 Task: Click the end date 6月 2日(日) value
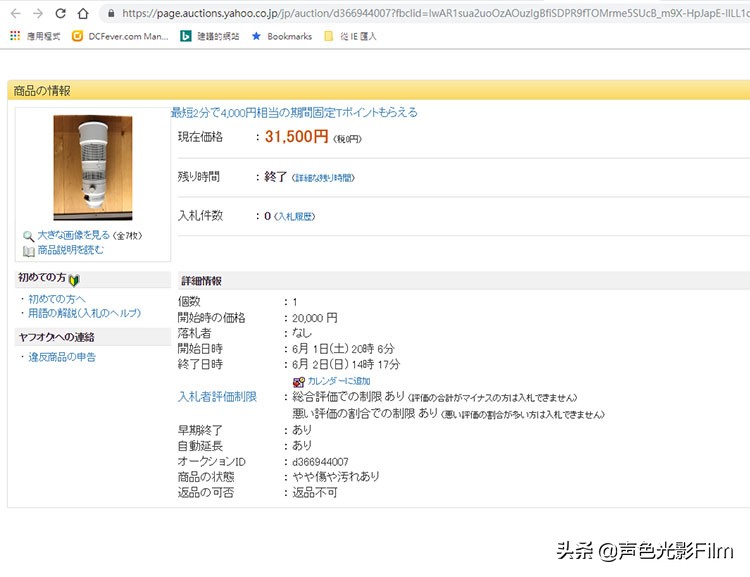(346, 365)
